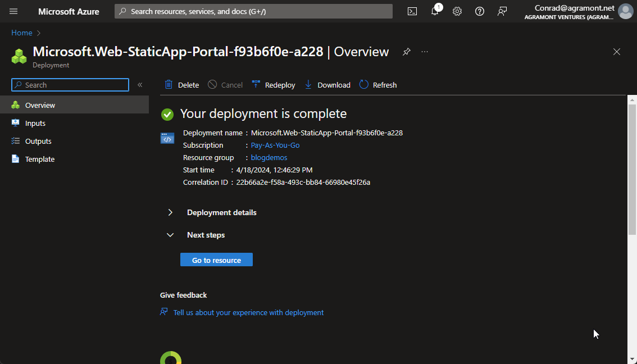Focus the top resources search box
The height and width of the screenshot is (364, 637).
click(x=253, y=11)
